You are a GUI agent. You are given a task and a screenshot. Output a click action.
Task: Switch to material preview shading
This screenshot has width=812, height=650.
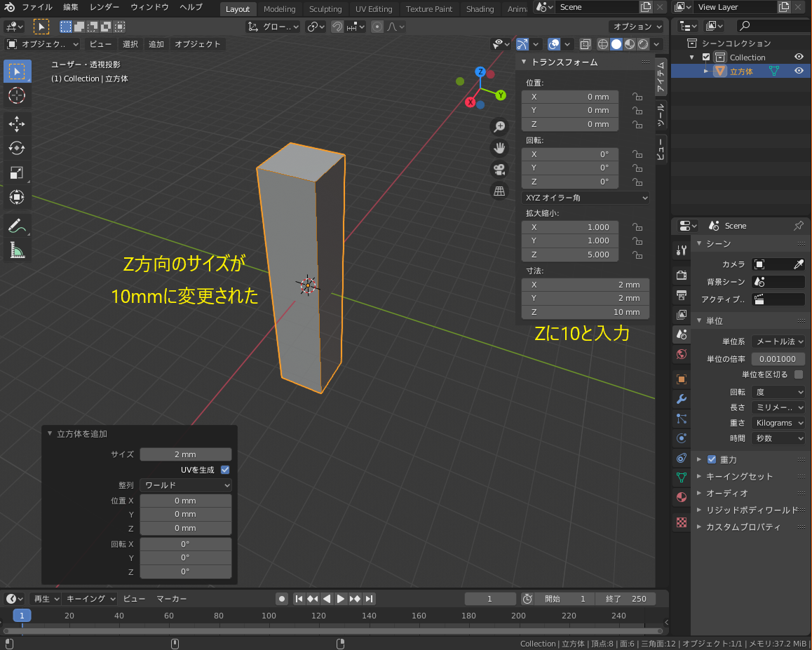point(630,45)
